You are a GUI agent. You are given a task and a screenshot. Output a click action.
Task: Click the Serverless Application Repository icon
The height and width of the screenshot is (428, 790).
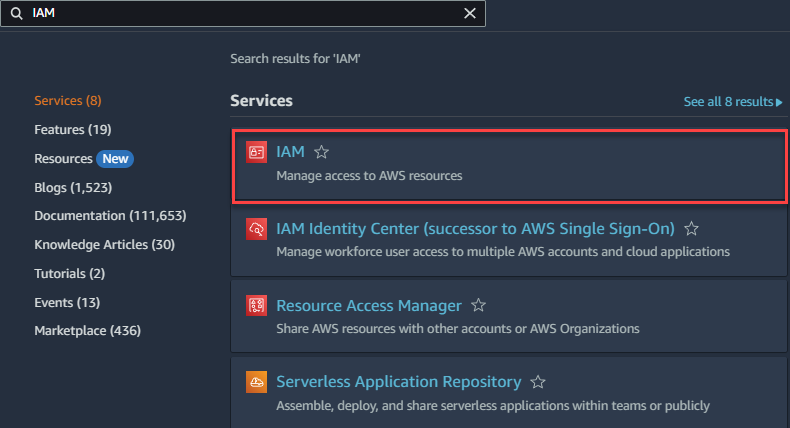coord(256,382)
